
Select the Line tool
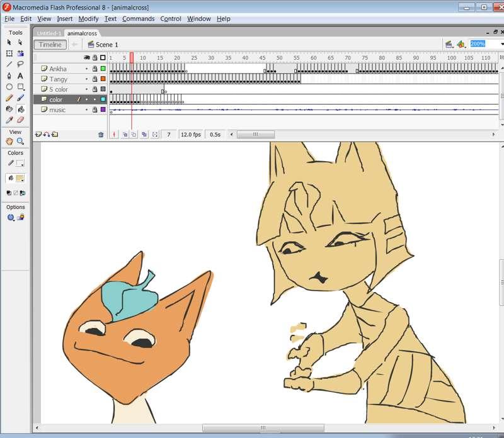point(9,64)
